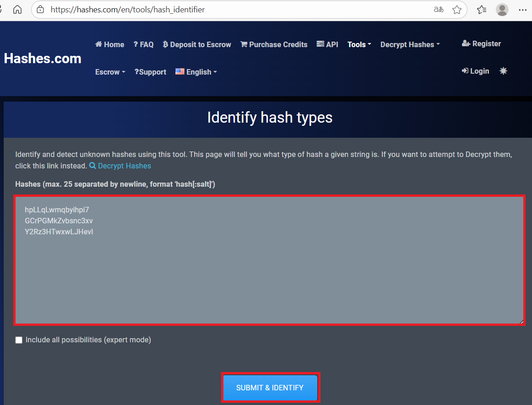This screenshot has height=405, width=532.
Task: Click the browser profile avatar icon
Action: (502, 10)
